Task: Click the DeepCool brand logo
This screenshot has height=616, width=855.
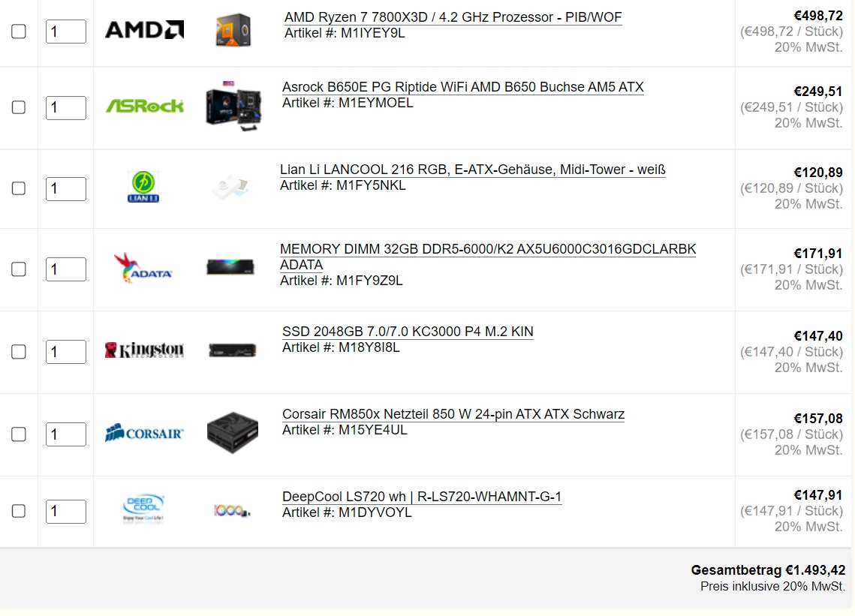Action: [x=143, y=509]
